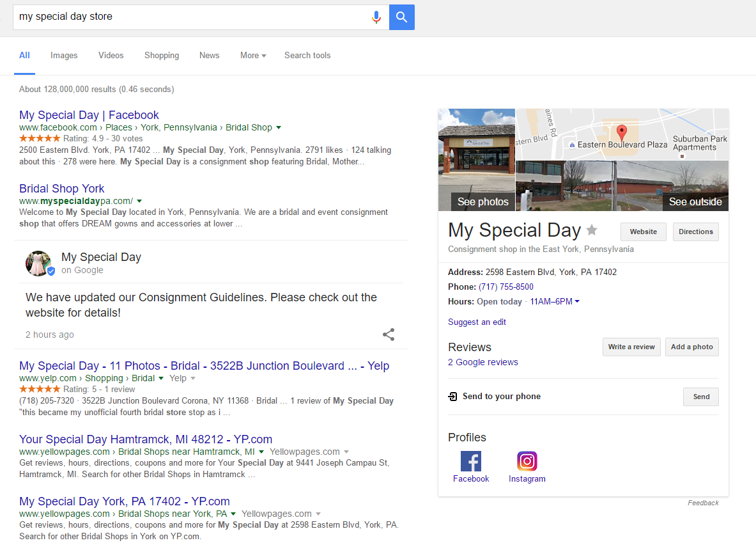
Task: Click 'Rating: 5 - 1 review' text
Action: [99, 390]
